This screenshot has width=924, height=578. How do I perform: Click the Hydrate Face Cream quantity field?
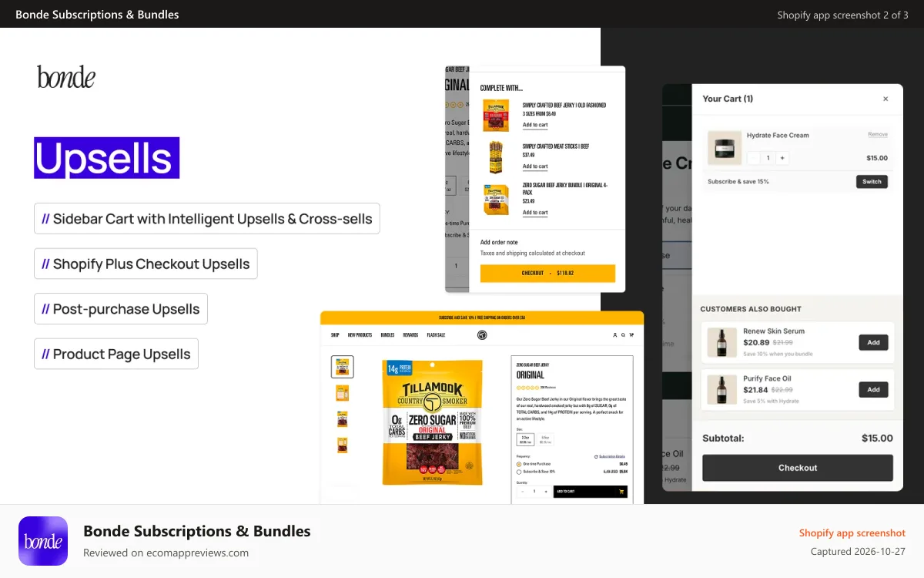pyautogui.click(x=768, y=158)
